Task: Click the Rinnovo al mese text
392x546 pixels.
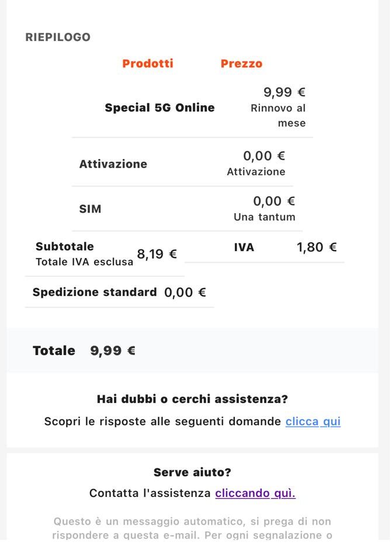Action: pyautogui.click(x=278, y=116)
